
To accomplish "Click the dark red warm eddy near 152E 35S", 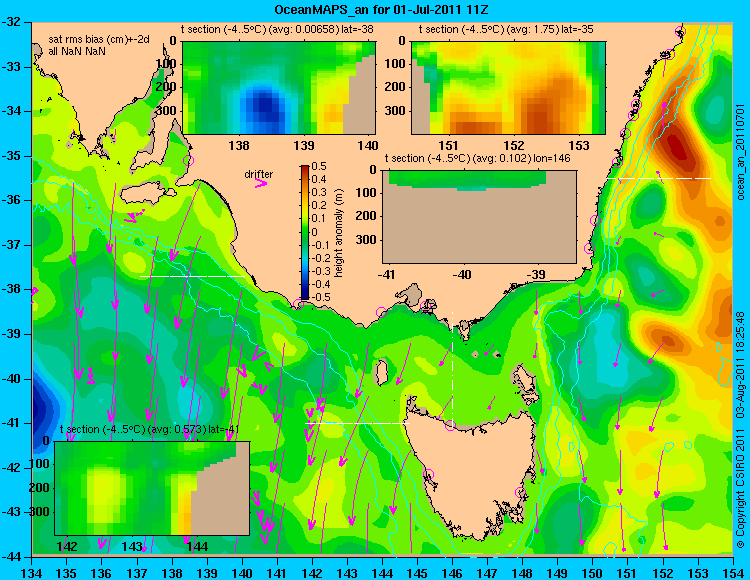I will click(x=678, y=148).
